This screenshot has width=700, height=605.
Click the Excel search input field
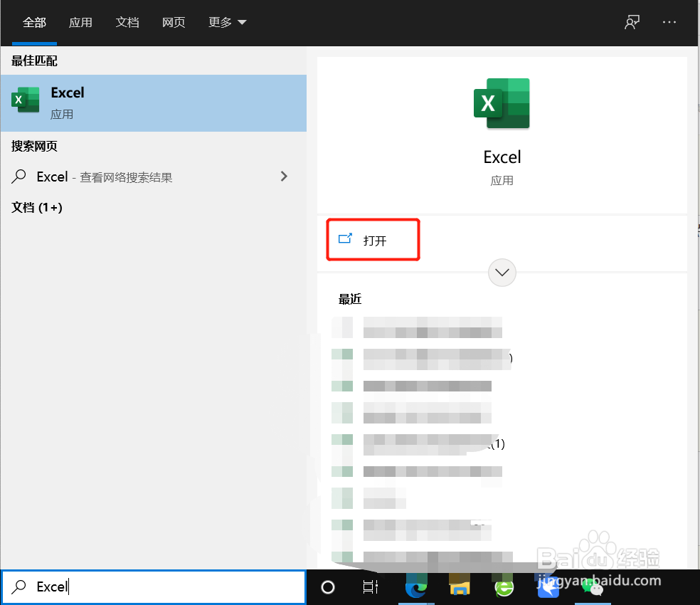[154, 586]
